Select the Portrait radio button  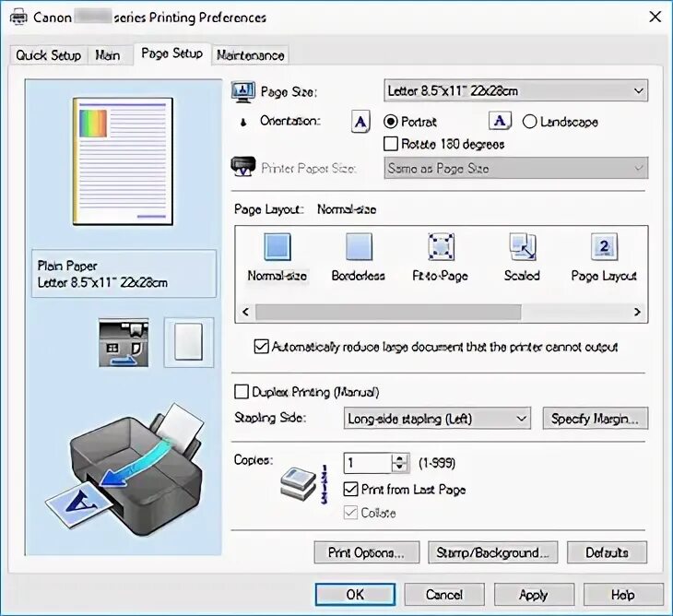click(391, 122)
